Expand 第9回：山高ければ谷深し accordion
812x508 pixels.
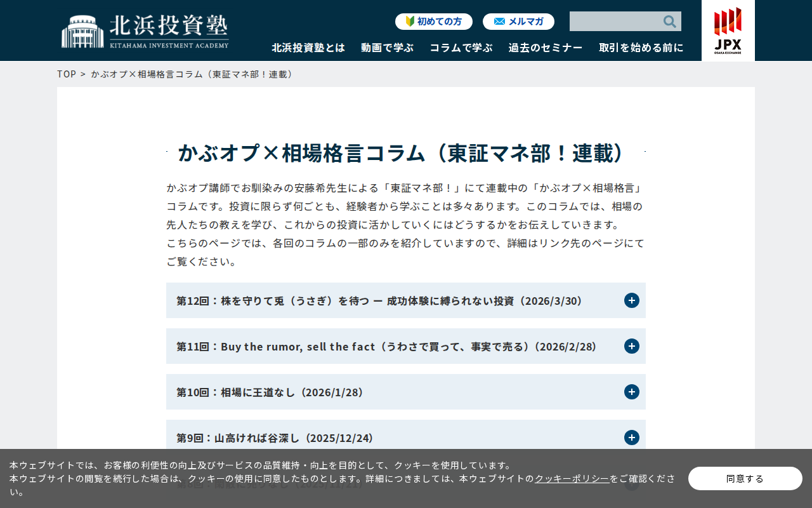pyautogui.click(x=406, y=438)
